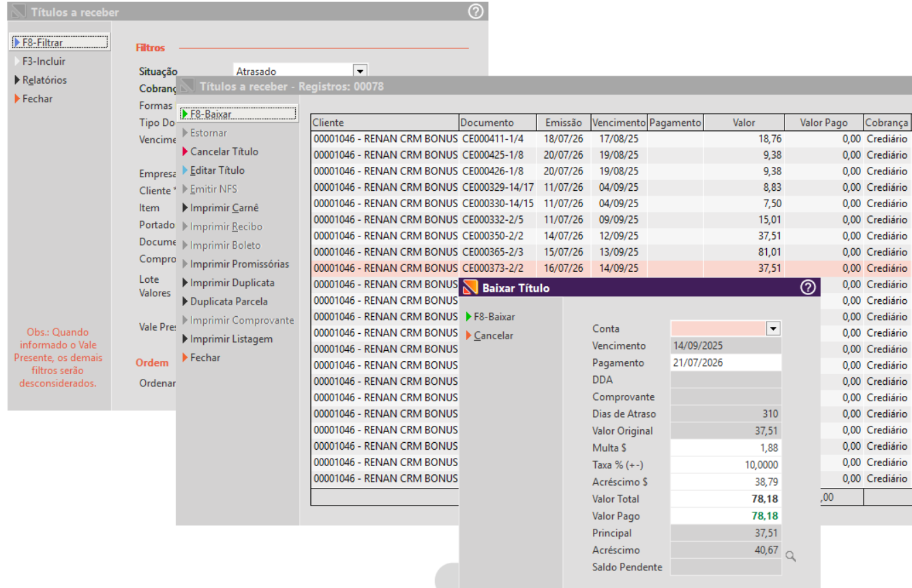Click the DDA field in Baixar Título
The width and height of the screenshot is (912, 588).
(726, 380)
